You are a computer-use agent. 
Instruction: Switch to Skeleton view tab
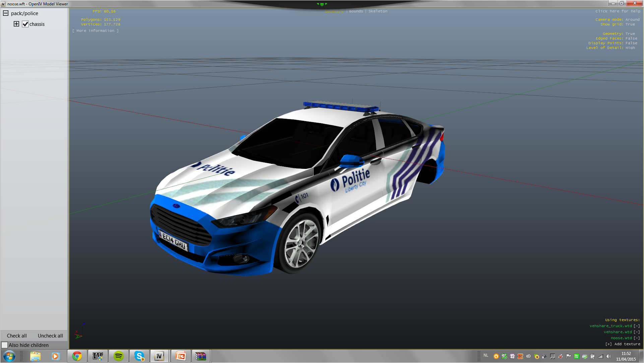(x=378, y=11)
